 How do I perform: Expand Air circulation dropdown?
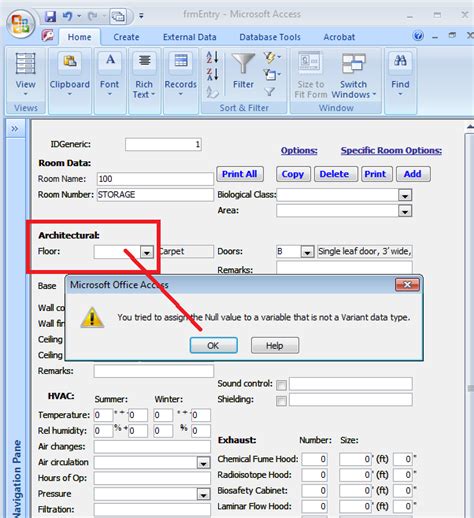click(203, 463)
